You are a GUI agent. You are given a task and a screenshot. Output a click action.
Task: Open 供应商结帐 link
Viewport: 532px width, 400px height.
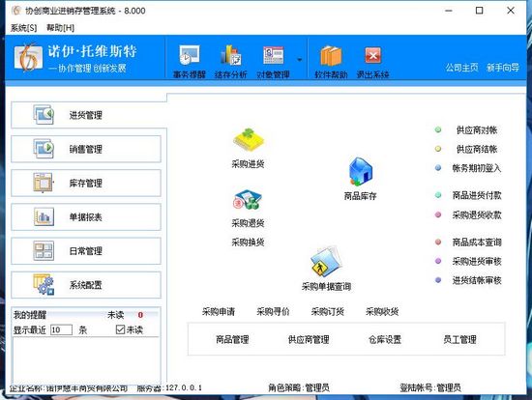(x=477, y=149)
